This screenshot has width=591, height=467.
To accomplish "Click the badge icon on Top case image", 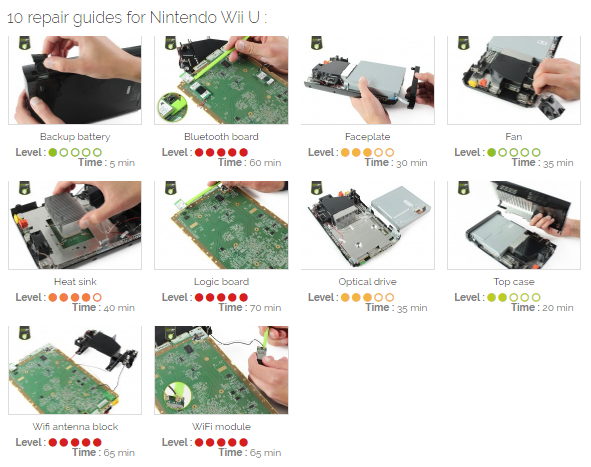I will point(463,188).
